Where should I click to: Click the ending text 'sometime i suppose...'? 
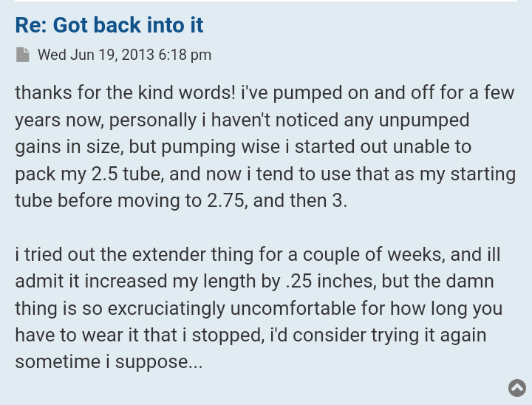(x=109, y=362)
